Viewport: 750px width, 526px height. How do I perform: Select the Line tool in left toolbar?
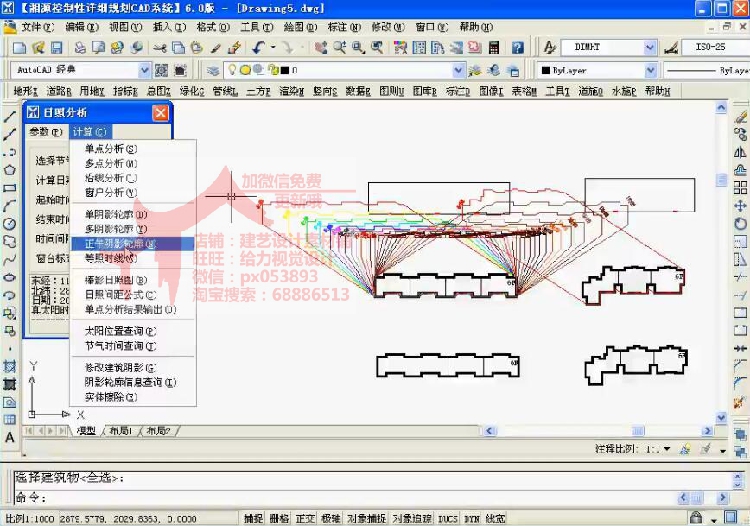(10, 116)
